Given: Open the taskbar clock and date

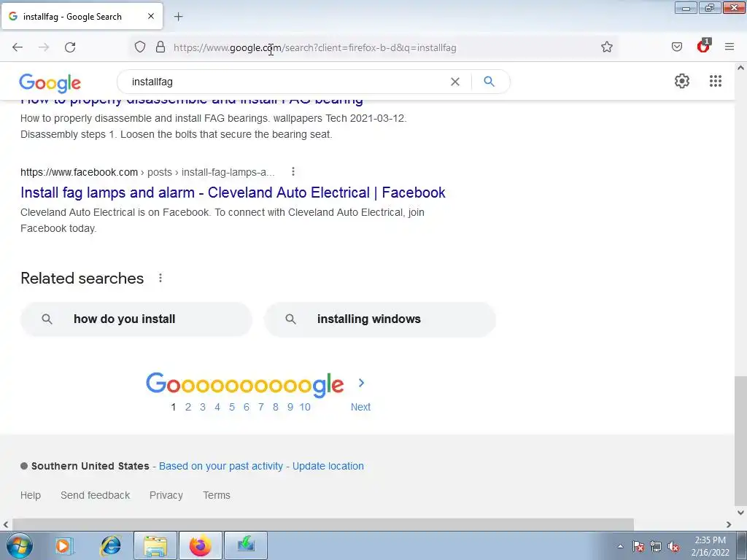Looking at the screenshot, I should tap(711, 546).
